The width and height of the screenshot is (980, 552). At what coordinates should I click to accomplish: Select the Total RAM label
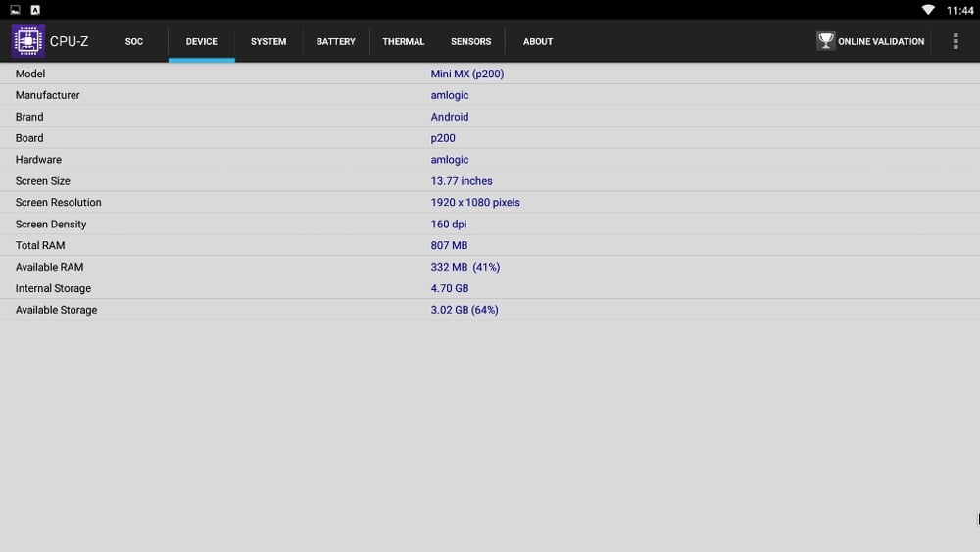pos(40,246)
